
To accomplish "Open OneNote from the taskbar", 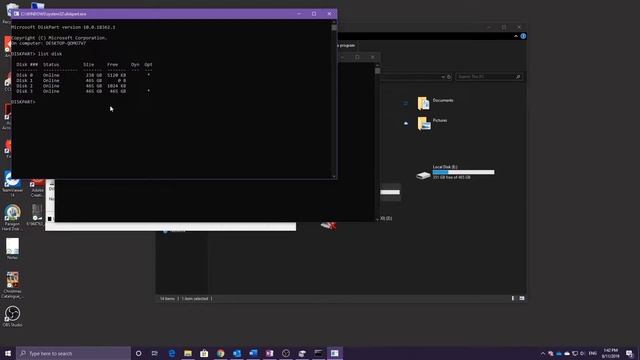I will pyautogui.click(x=269, y=353).
